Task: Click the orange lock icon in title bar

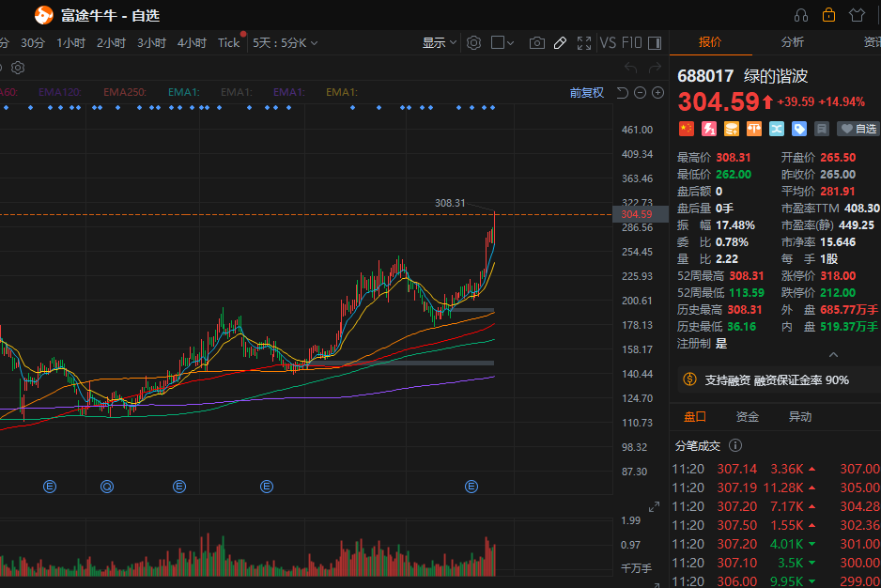Action: pyautogui.click(x=828, y=15)
